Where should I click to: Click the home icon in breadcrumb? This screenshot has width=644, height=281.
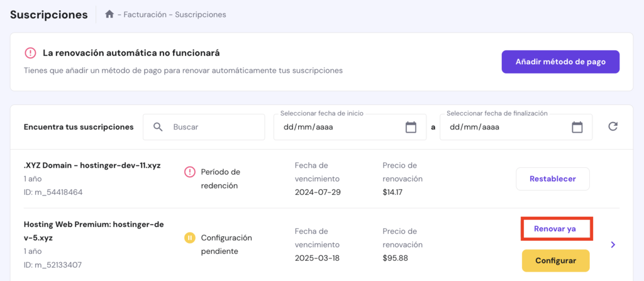(x=109, y=14)
